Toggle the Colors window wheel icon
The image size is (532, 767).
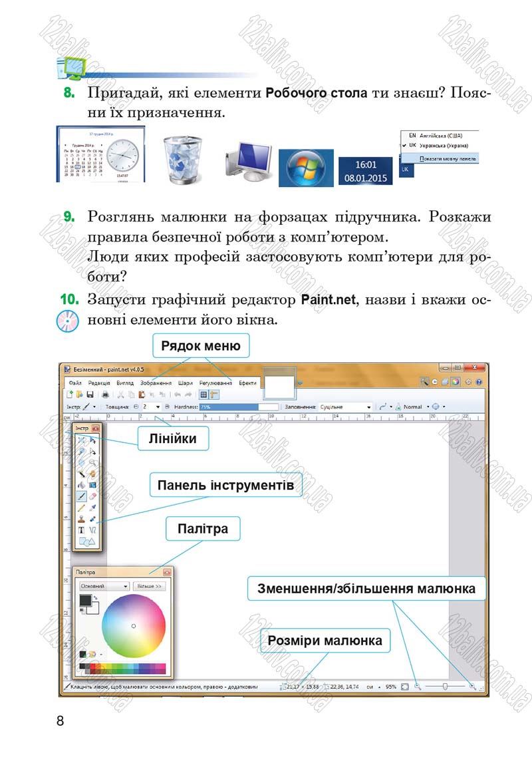click(x=455, y=382)
